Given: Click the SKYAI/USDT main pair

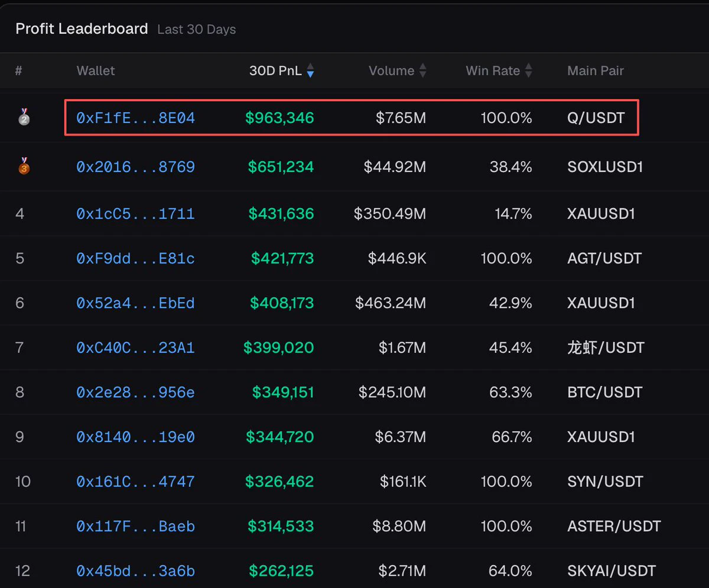Looking at the screenshot, I should tap(612, 571).
